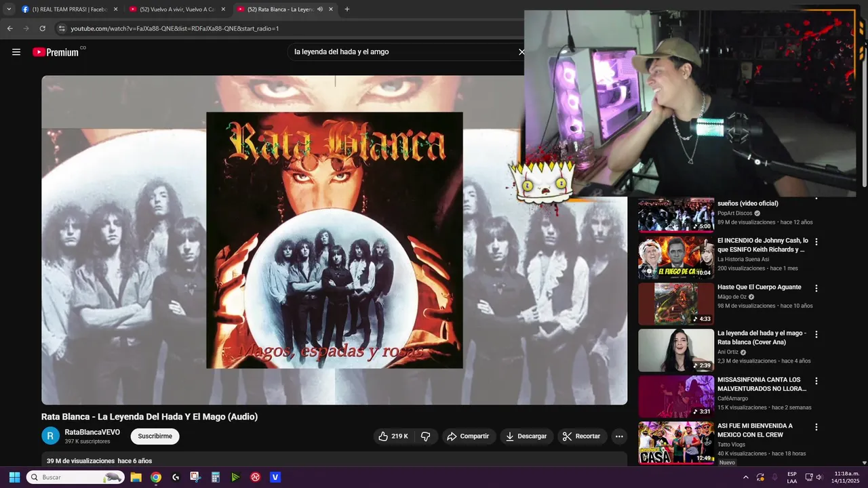Open the CaféAmargo channel name

tap(732, 399)
